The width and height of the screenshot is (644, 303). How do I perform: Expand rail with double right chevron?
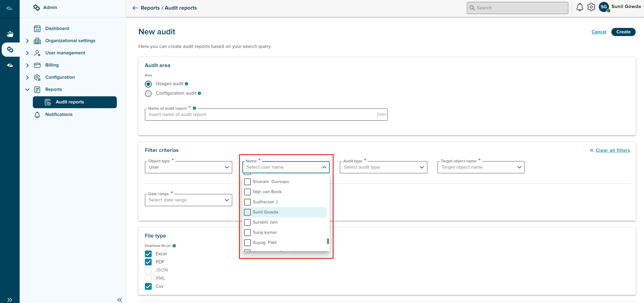point(9,299)
